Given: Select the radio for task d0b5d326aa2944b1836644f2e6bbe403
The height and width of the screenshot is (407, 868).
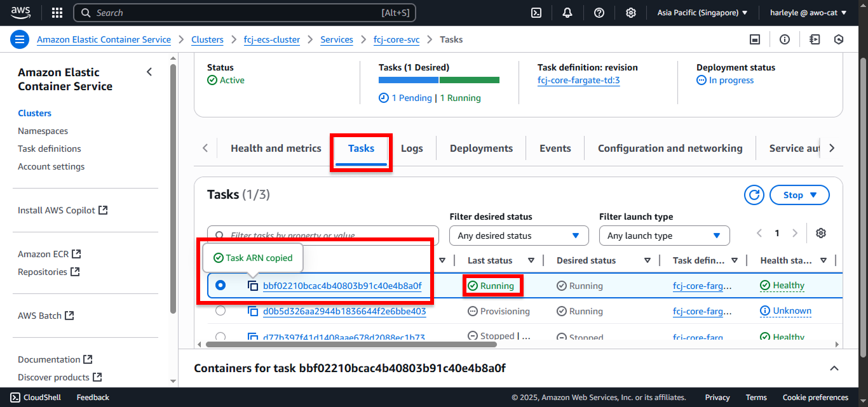Looking at the screenshot, I should (x=220, y=310).
